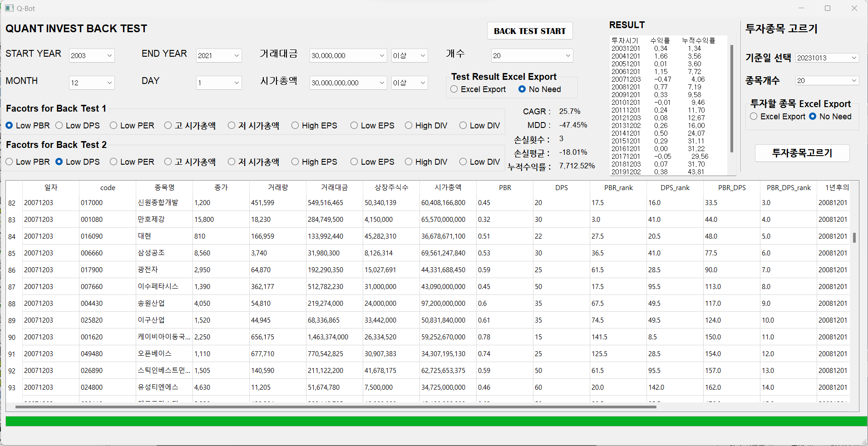868x446 pixels.
Task: Click the Q-Bot app icon in title bar
Action: pos(9,8)
